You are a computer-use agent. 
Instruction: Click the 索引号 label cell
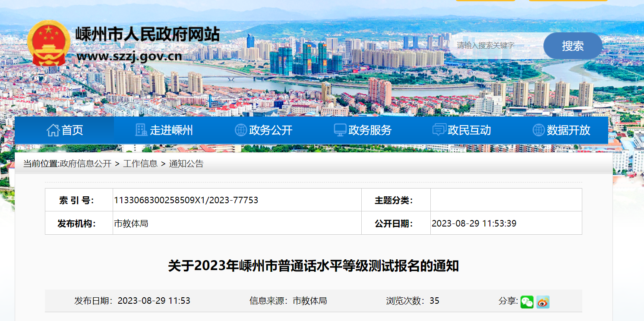(79, 200)
